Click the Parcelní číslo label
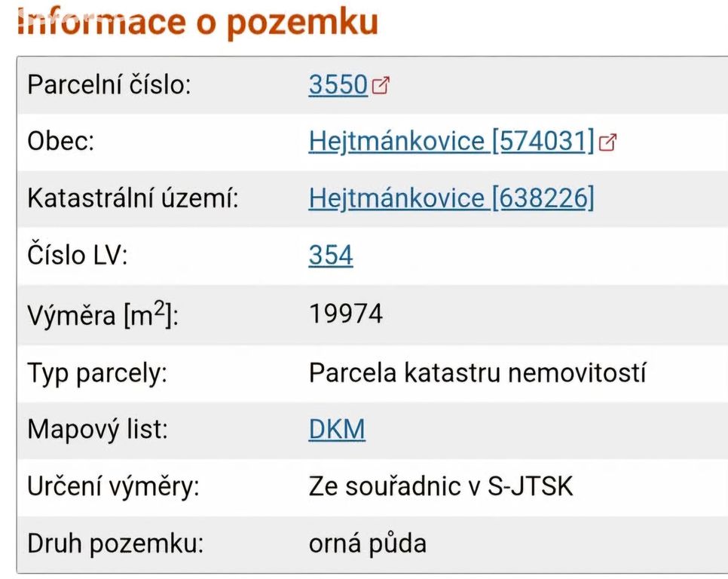Screen dimensions: 728x579 coord(109,85)
